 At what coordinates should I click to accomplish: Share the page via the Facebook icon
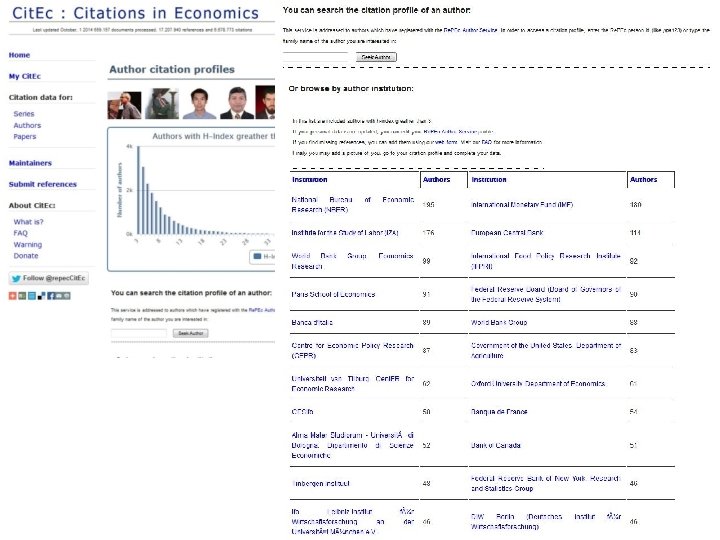tap(51, 296)
